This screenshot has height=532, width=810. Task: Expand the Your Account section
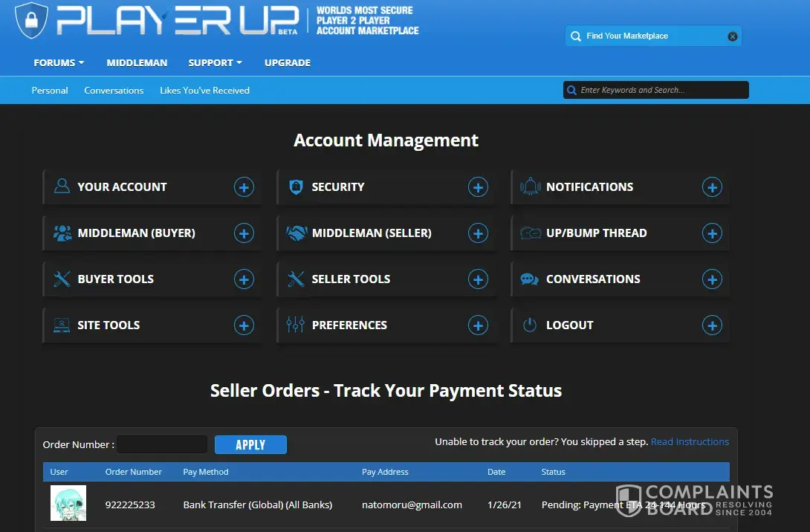click(244, 187)
